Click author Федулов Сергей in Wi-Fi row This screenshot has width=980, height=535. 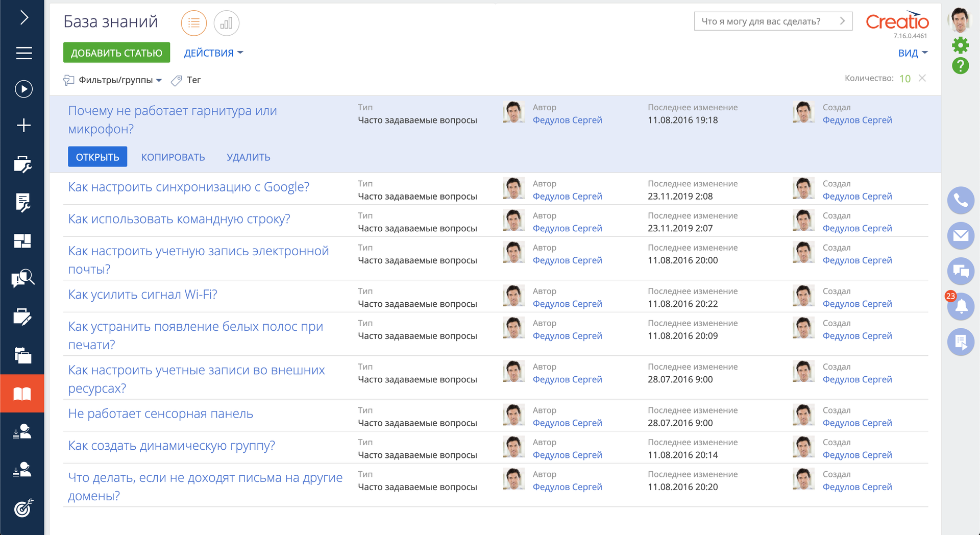(x=567, y=304)
